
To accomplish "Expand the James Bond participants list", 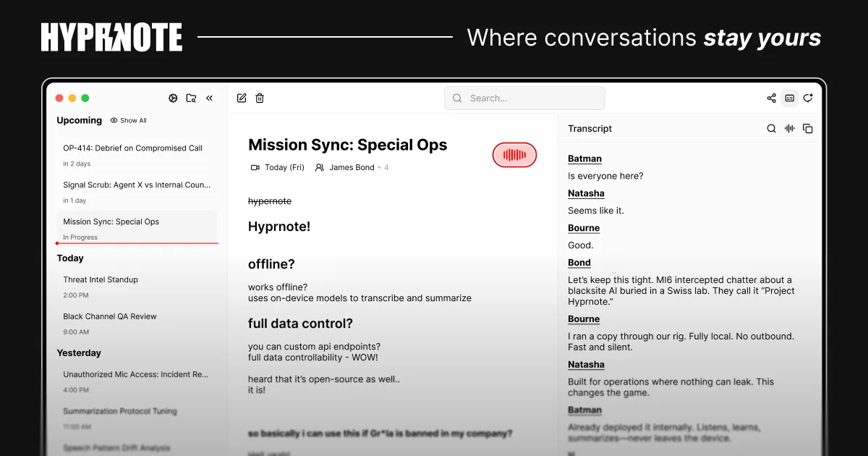I will tap(352, 168).
